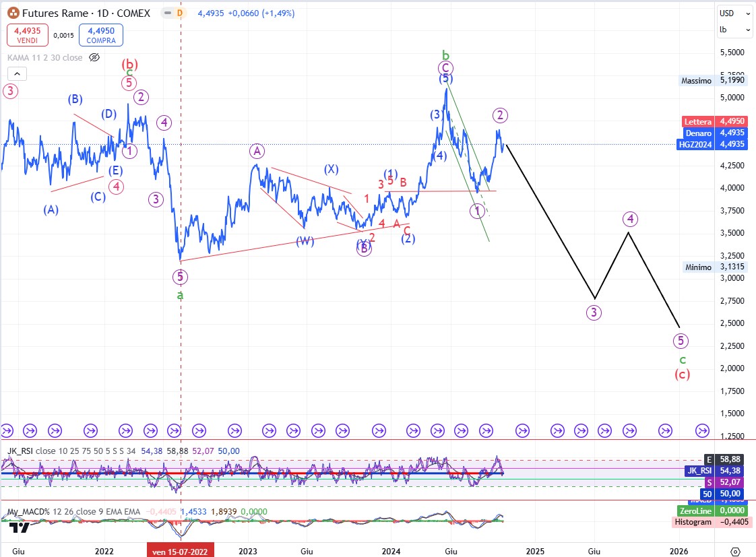Click the gray market status pill icon
Screen dimensions: 756x557
coord(167,13)
